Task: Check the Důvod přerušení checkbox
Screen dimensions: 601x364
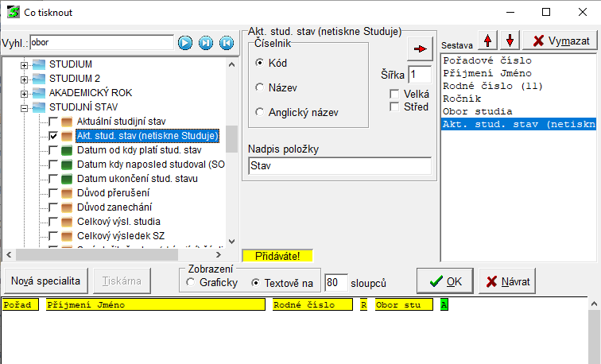Action: click(53, 193)
